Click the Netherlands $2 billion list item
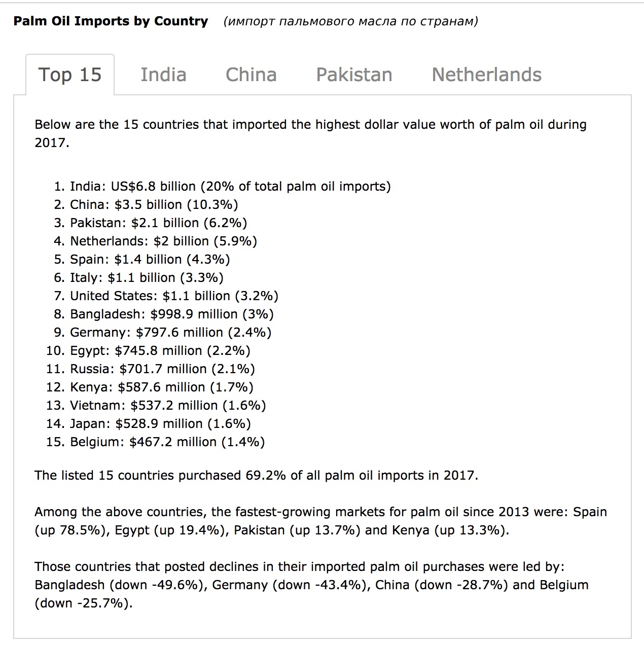 pos(164,241)
